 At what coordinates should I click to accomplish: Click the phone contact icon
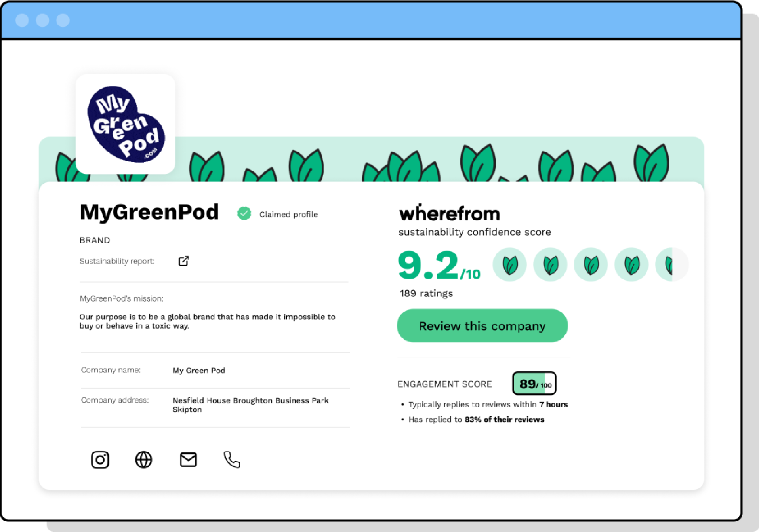[232, 460]
